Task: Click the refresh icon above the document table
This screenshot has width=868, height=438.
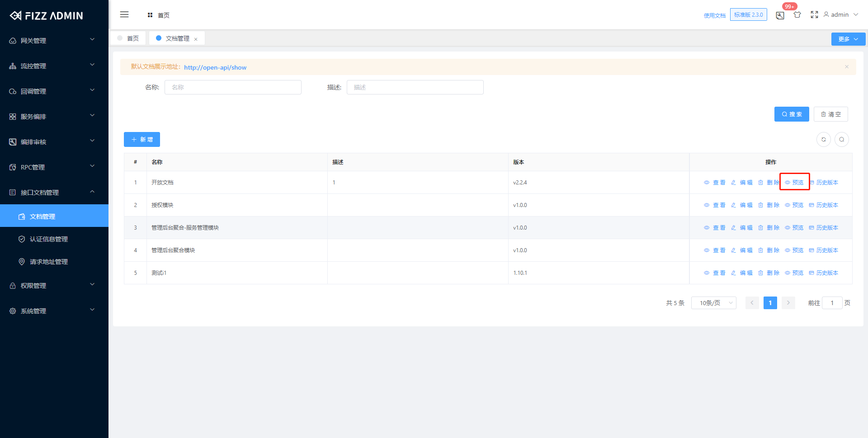Action: pos(823,139)
